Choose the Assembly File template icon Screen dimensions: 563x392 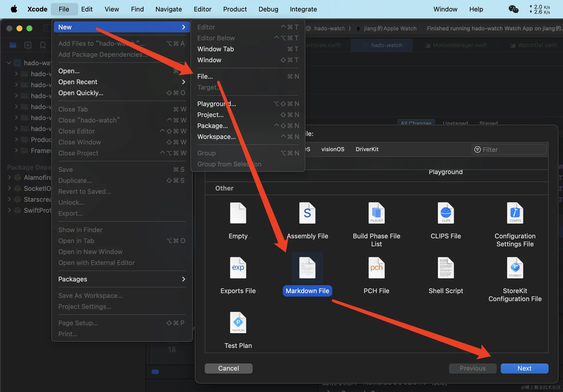pos(307,213)
